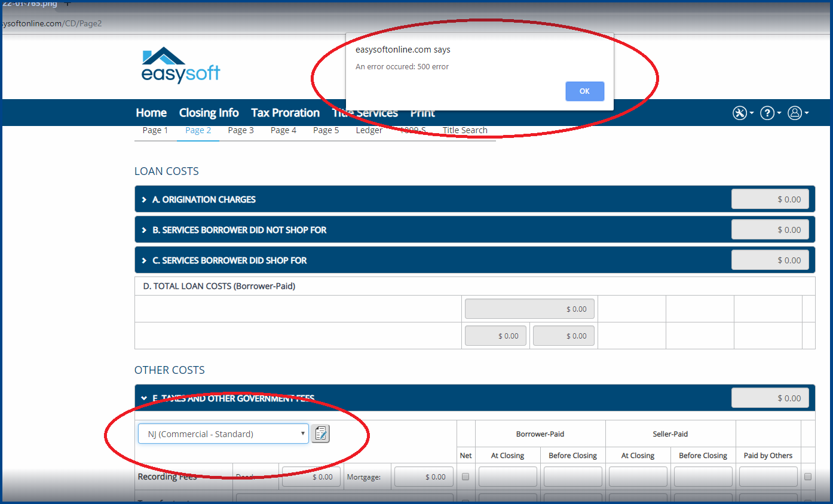Click the Mortgage recording fee field
The image size is (833, 504).
pos(424,477)
